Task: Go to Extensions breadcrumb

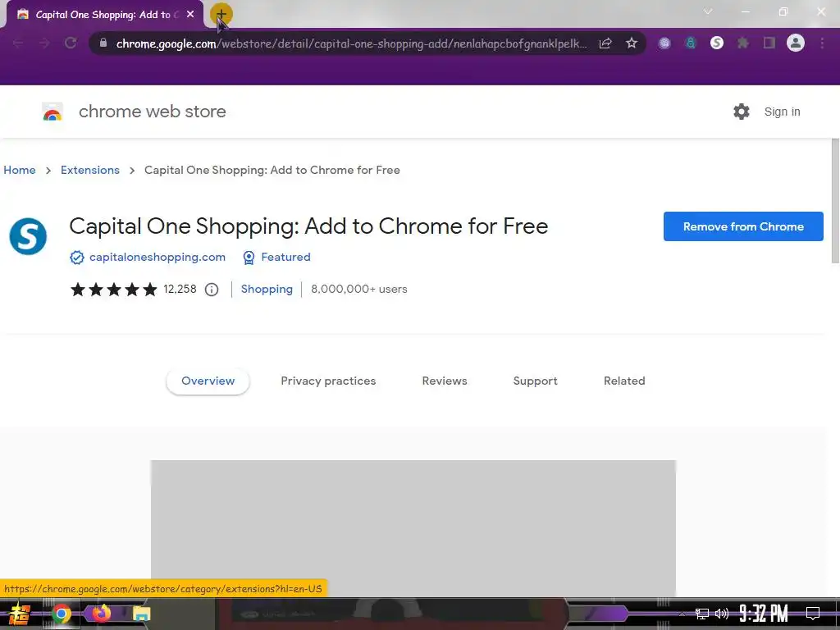Action: 90,170
